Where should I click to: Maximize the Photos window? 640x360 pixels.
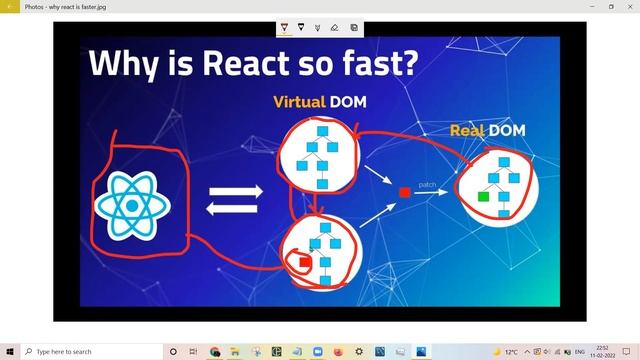[x=611, y=7]
